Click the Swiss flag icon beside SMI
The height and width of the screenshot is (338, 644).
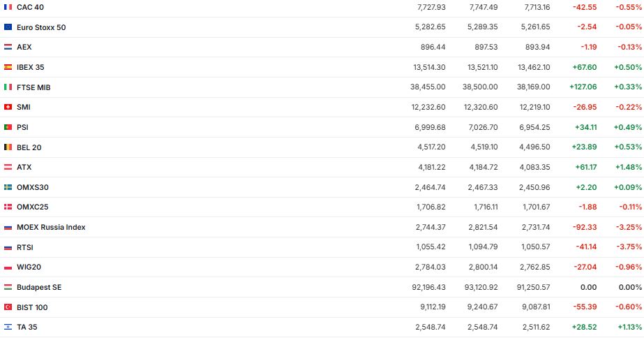(8, 107)
